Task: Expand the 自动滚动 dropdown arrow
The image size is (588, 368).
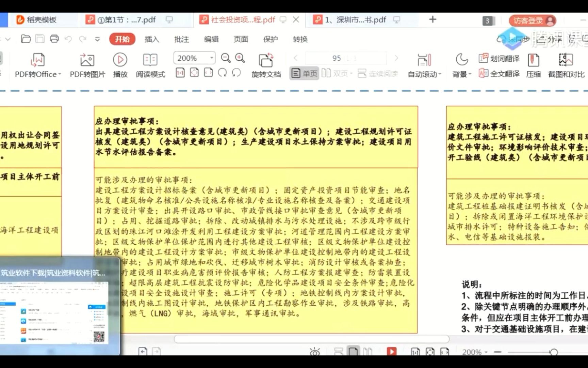Action: pos(440,74)
